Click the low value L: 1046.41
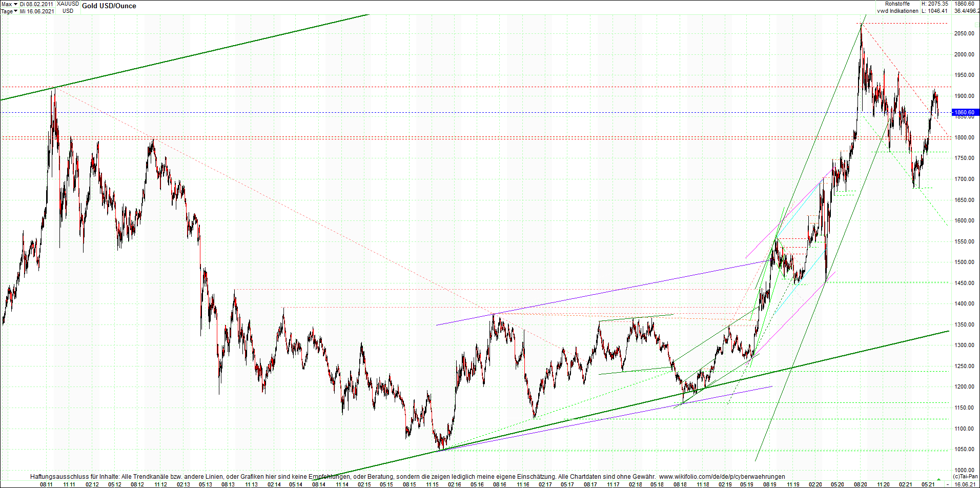The width and height of the screenshot is (980, 488). [935, 11]
